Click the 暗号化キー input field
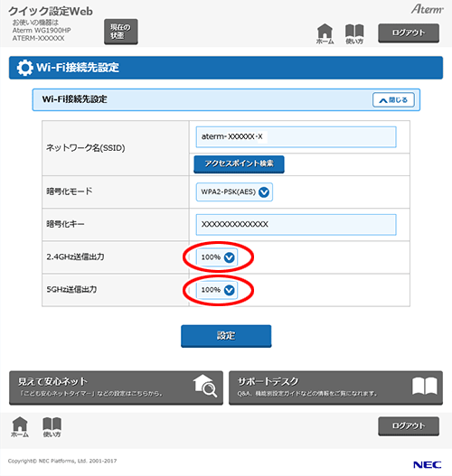 tap(296, 225)
